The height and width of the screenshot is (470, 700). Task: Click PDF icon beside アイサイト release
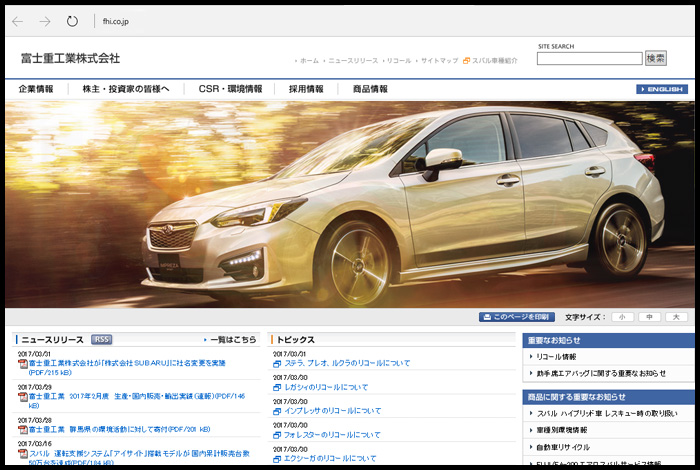click(x=23, y=454)
